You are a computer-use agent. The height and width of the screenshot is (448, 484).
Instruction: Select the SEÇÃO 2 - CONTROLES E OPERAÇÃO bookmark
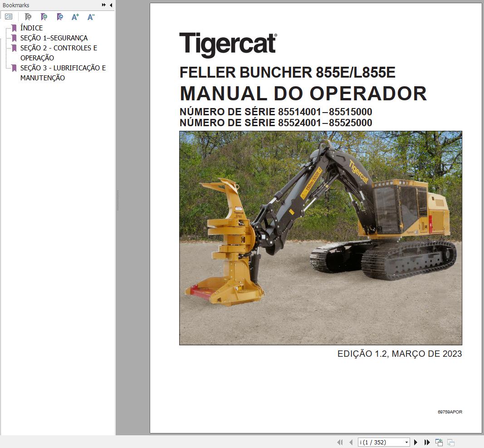pyautogui.click(x=58, y=48)
